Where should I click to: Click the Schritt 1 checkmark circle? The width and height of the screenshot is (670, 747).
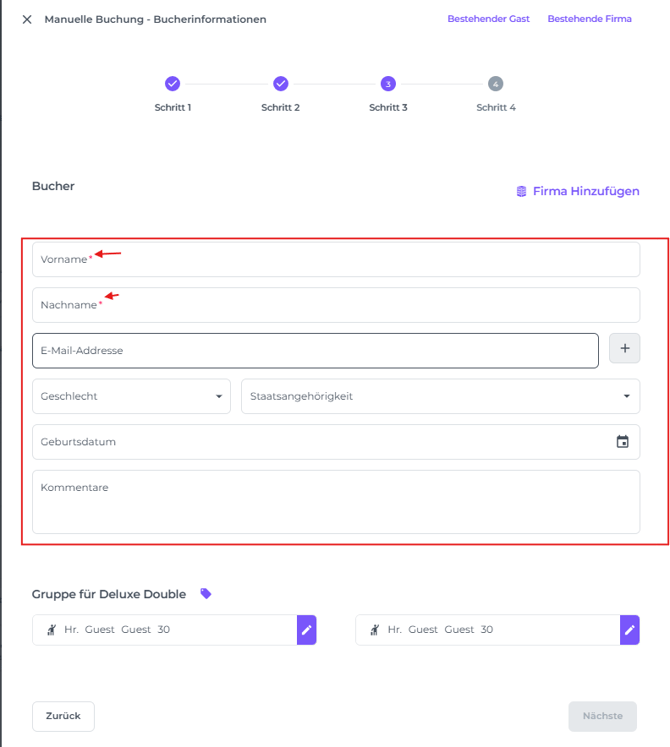coord(172,84)
